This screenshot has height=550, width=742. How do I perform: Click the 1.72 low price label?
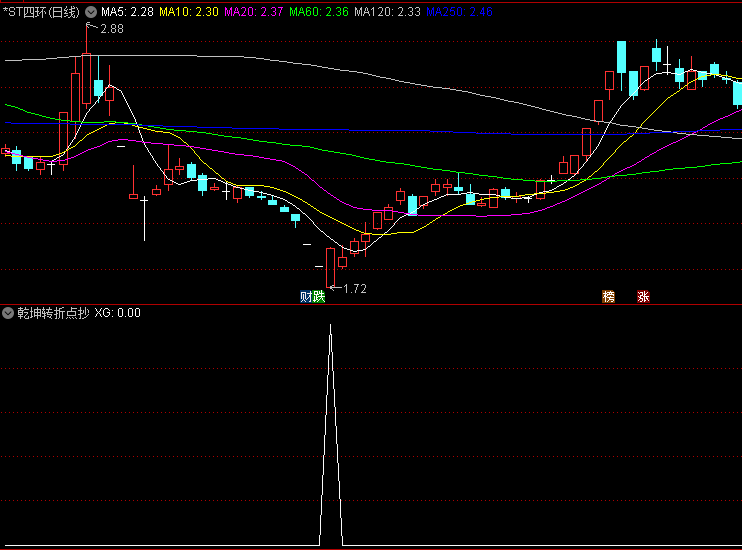pyautogui.click(x=355, y=289)
